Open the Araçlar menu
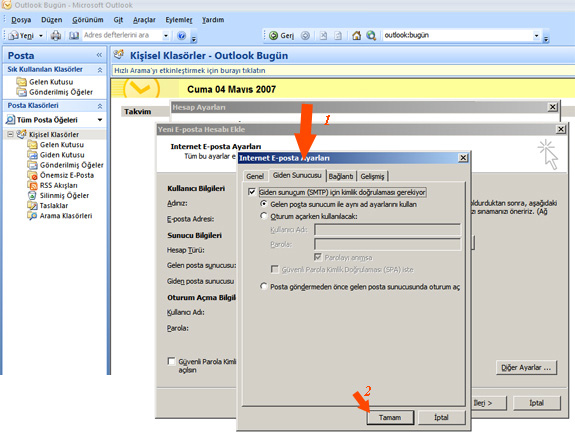 pos(144,20)
